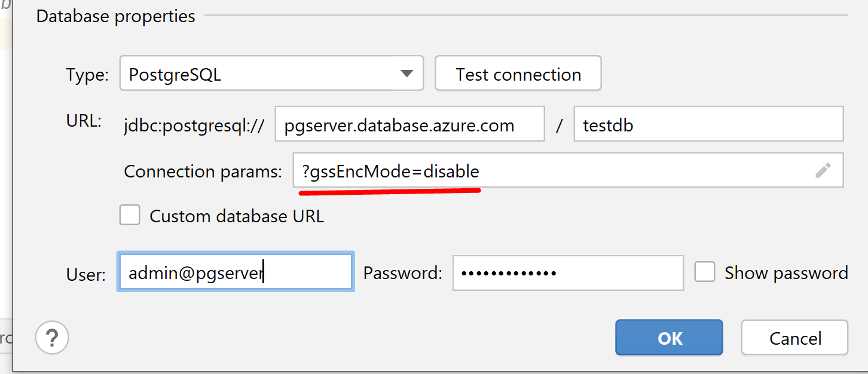868x374 pixels.
Task: Focus the User field with admin@pgserver
Action: point(236,272)
